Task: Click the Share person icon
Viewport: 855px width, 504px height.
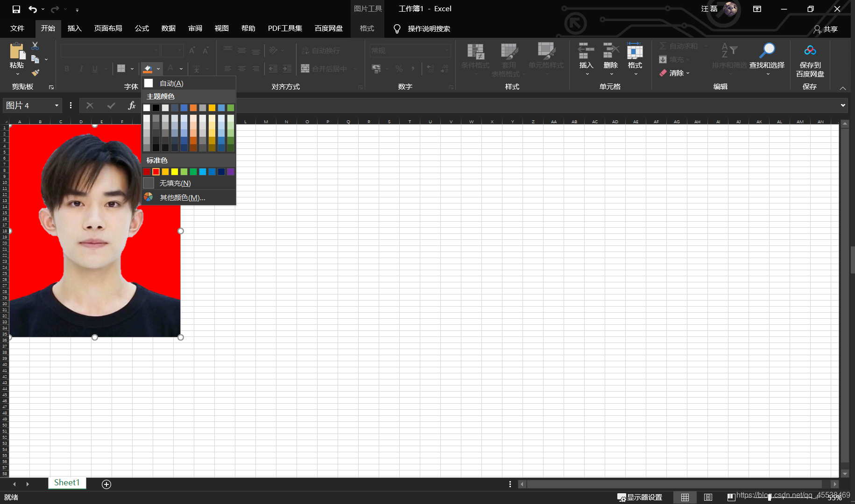Action: pyautogui.click(x=817, y=29)
